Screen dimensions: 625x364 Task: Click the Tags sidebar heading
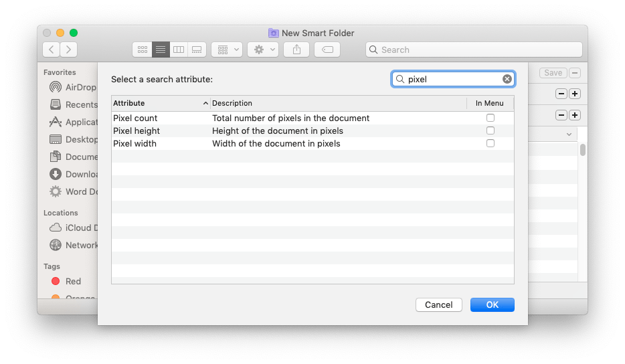52,266
